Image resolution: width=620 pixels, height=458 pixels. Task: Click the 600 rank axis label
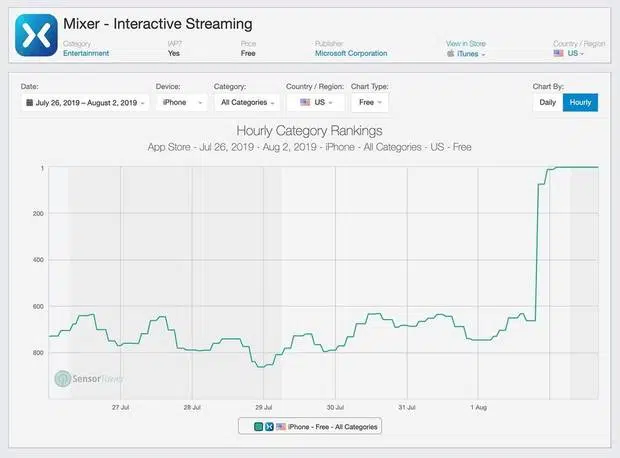click(x=38, y=307)
